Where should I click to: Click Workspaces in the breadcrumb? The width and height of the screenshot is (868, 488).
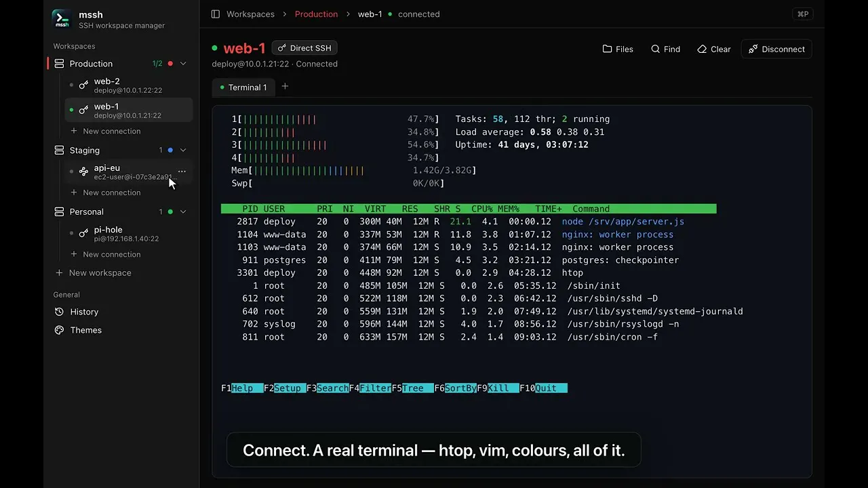pyautogui.click(x=250, y=14)
